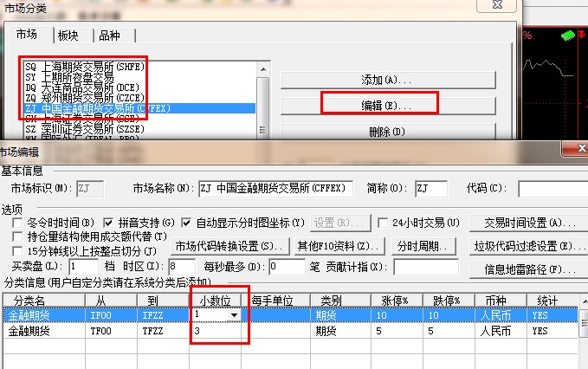This screenshot has height=369, width=588.
Task: Open 市场代码转换设置(S).. dialog
Action: [229, 246]
